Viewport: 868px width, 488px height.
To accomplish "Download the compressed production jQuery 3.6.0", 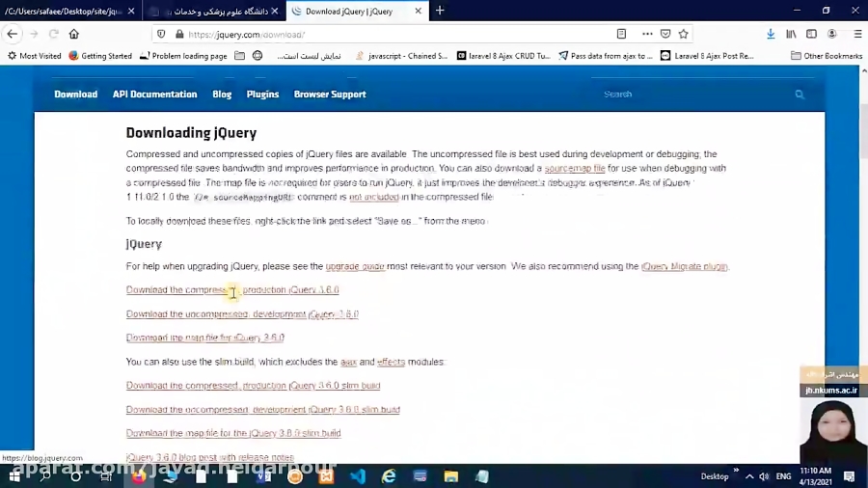I will [232, 290].
